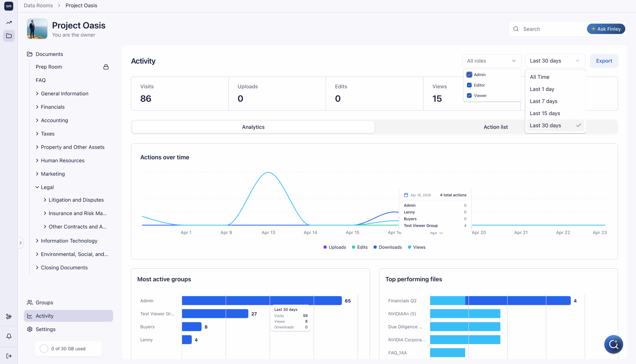Uncheck the Editor role checkbox

pos(469,85)
